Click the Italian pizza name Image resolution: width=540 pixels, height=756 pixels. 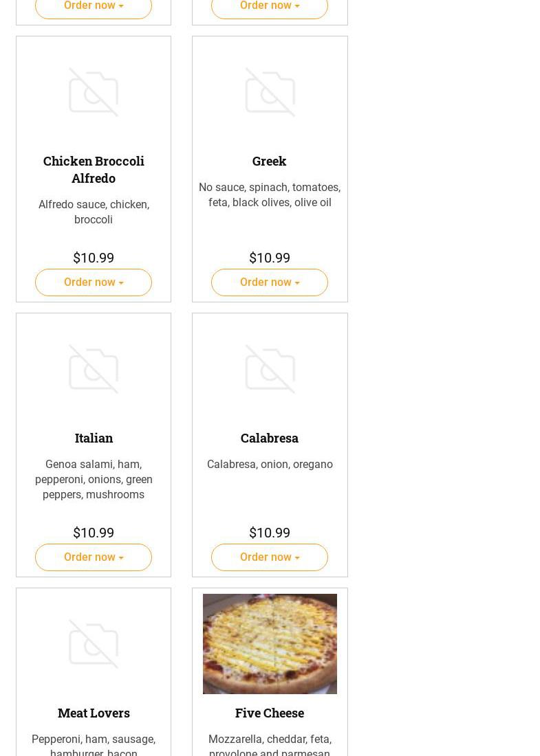coord(94,438)
